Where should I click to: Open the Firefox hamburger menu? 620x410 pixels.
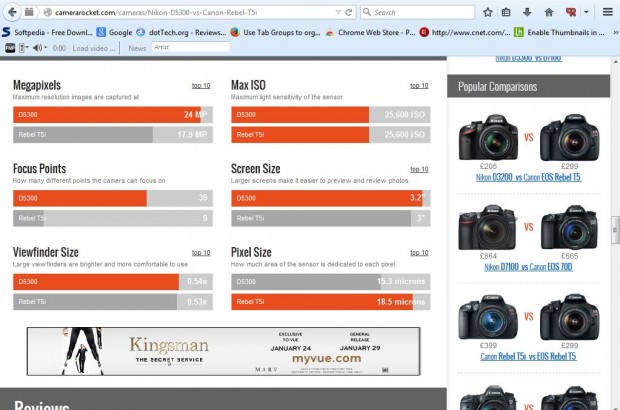(607, 12)
